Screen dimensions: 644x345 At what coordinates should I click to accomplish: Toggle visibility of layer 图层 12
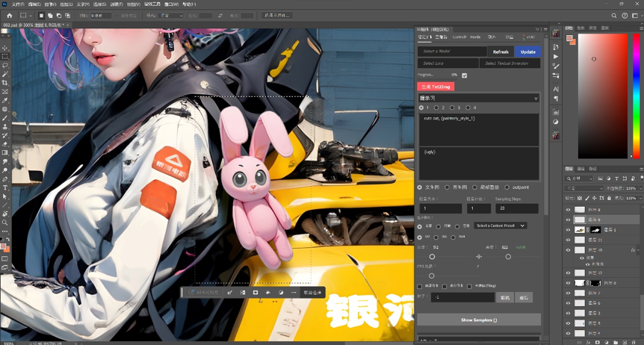click(x=569, y=273)
